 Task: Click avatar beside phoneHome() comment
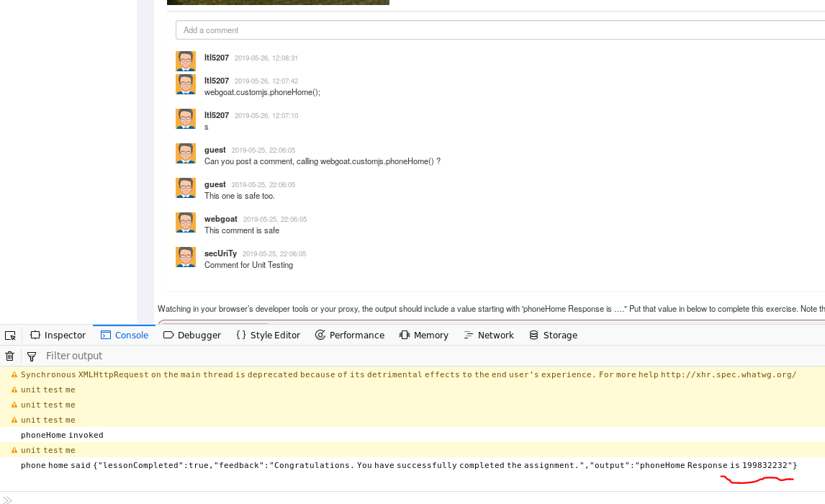[x=186, y=84]
